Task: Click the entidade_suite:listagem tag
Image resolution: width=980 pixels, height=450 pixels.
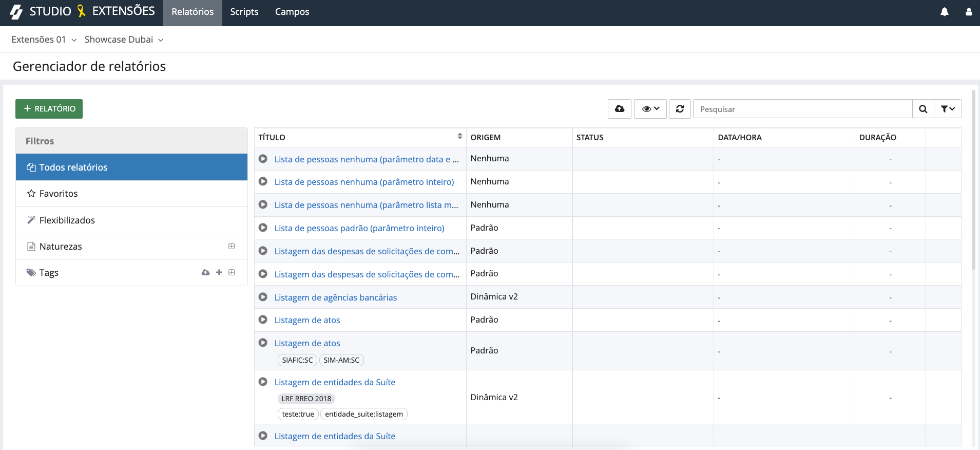Action: 364,414
